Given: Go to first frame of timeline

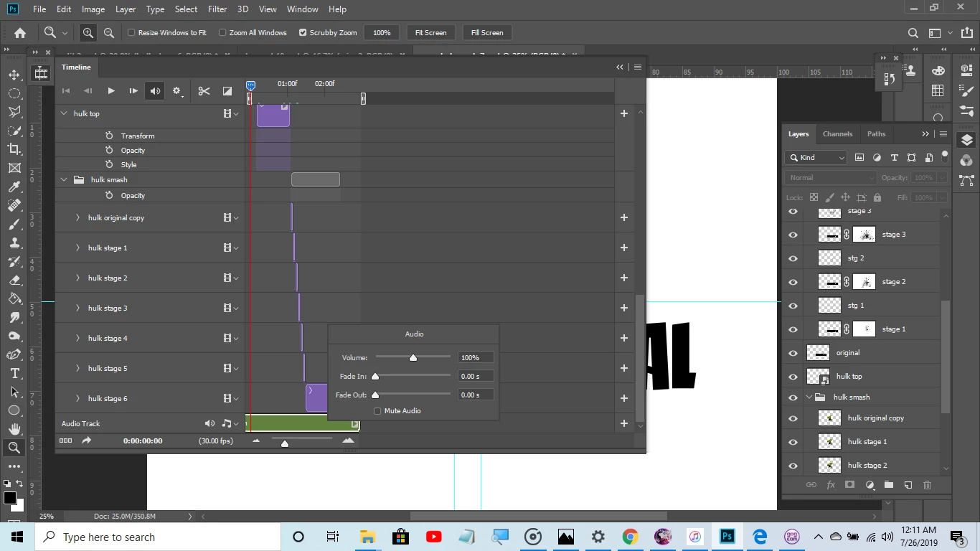Looking at the screenshot, I should click(x=66, y=91).
